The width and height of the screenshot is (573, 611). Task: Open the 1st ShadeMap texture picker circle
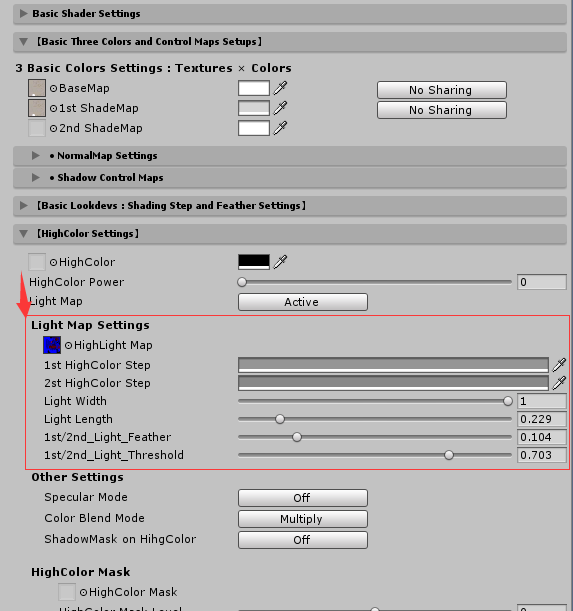point(53,108)
